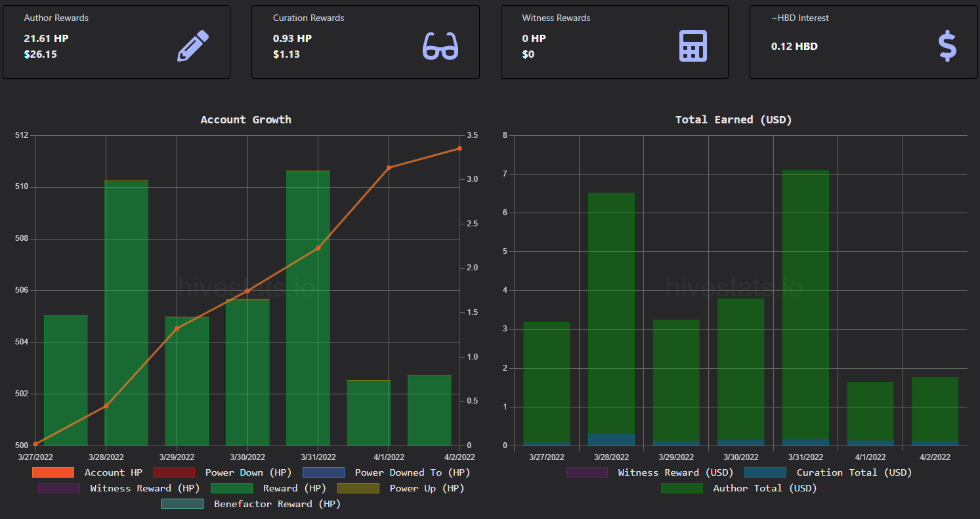Toggle Benefactor Reward (HP) legend swatch
The width and height of the screenshot is (980, 519).
coord(182,504)
